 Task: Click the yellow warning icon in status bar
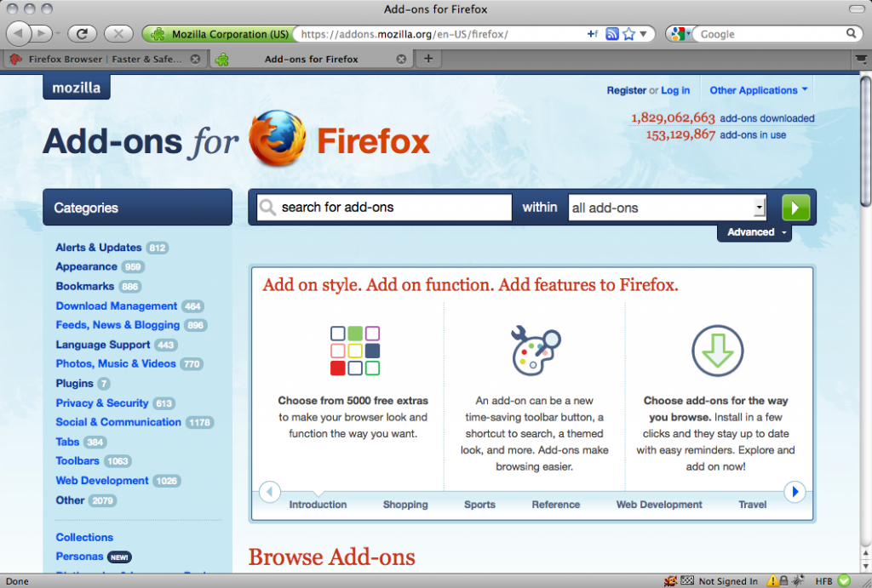click(772, 581)
